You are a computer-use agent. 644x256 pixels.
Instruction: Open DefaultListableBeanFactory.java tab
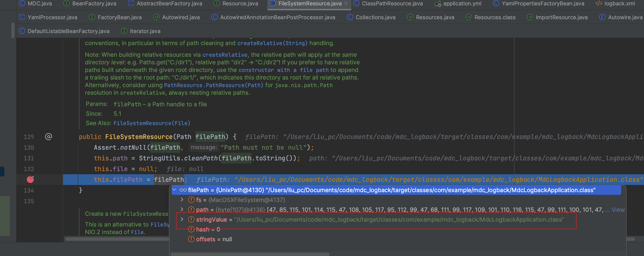tap(64, 31)
